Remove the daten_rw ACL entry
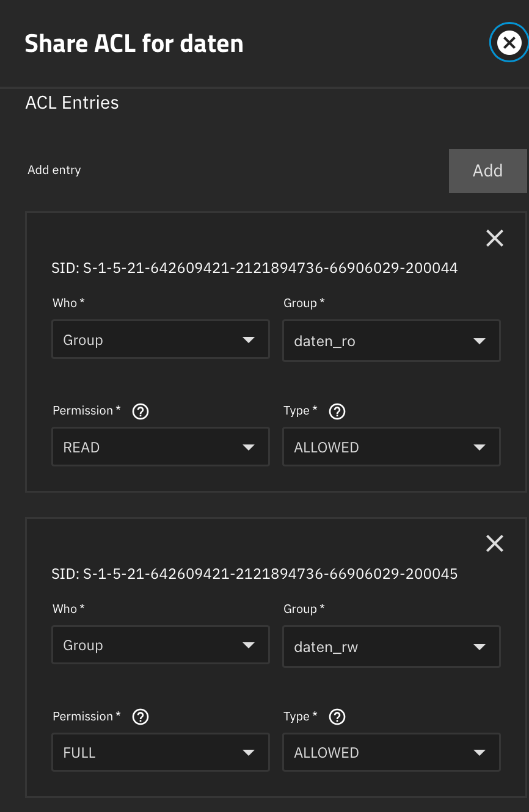529x812 pixels. pyautogui.click(x=495, y=543)
